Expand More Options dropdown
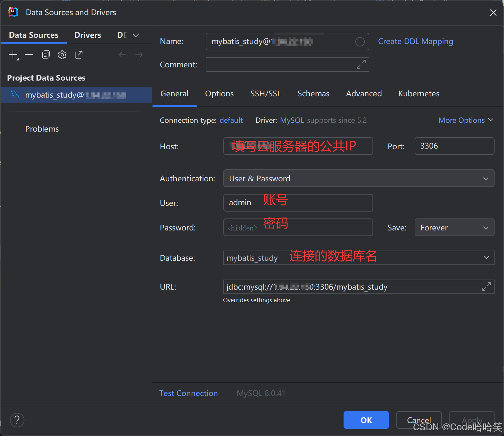Image resolution: width=504 pixels, height=436 pixels. coord(466,120)
